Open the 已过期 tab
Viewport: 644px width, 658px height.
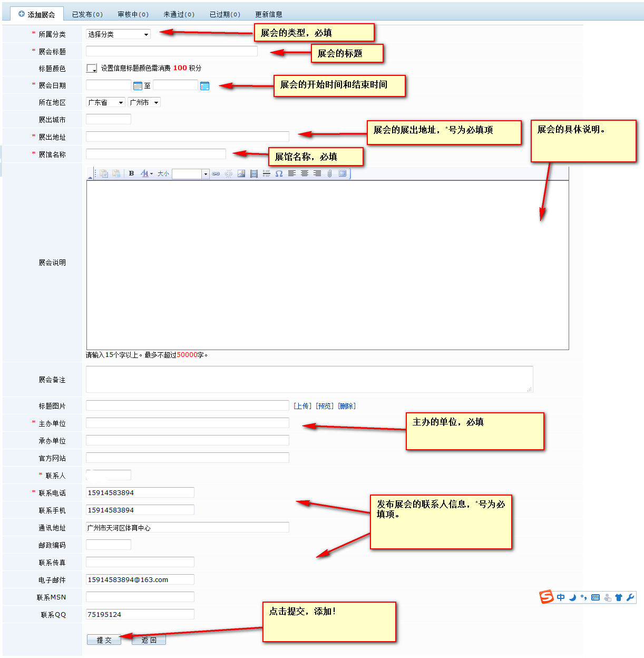[225, 14]
